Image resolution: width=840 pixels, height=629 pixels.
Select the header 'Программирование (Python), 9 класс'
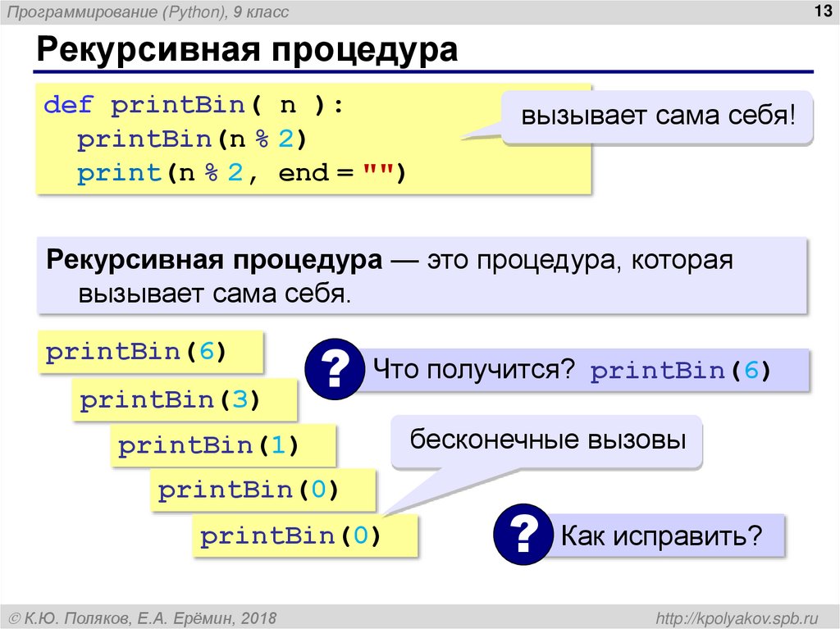[x=148, y=11]
